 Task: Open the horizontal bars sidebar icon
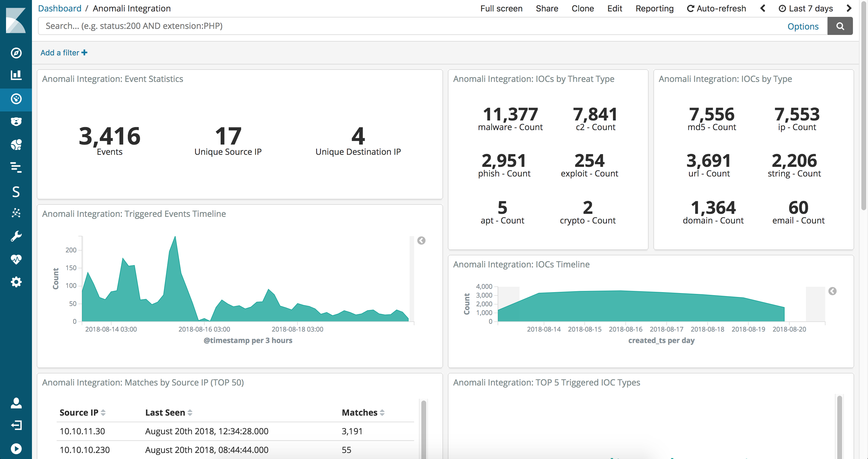click(16, 167)
